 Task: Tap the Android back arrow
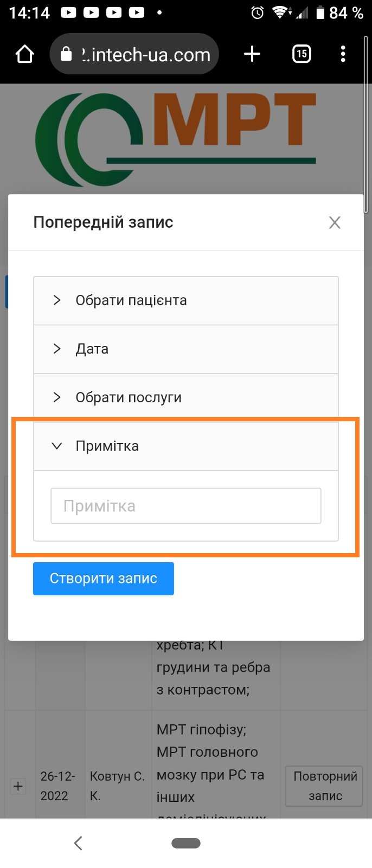78,843
